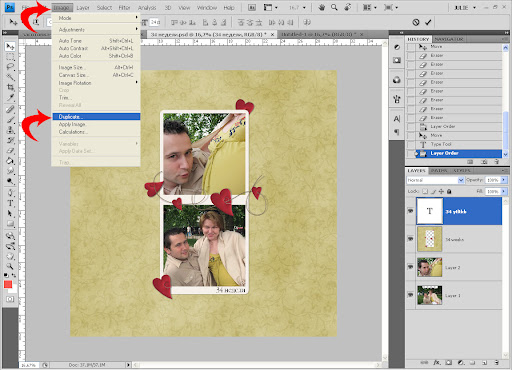Screen dimensions: 512x370
Task: Open the Select menu
Action: point(104,7)
